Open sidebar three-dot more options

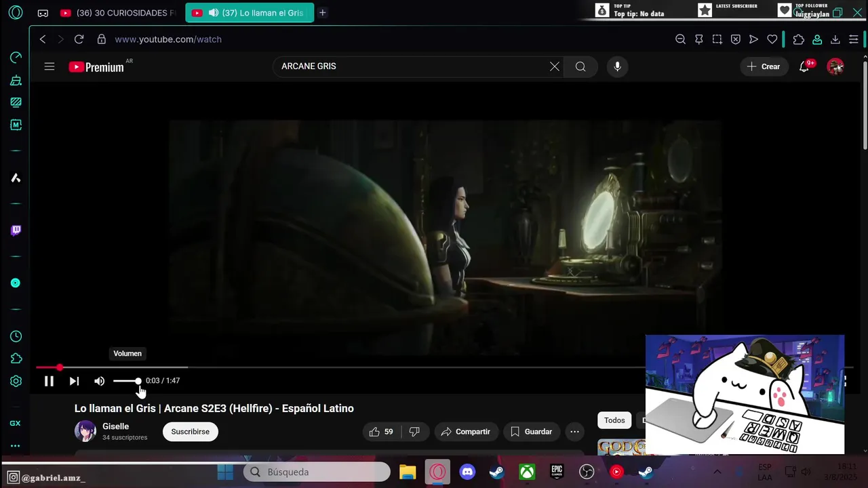click(15, 446)
